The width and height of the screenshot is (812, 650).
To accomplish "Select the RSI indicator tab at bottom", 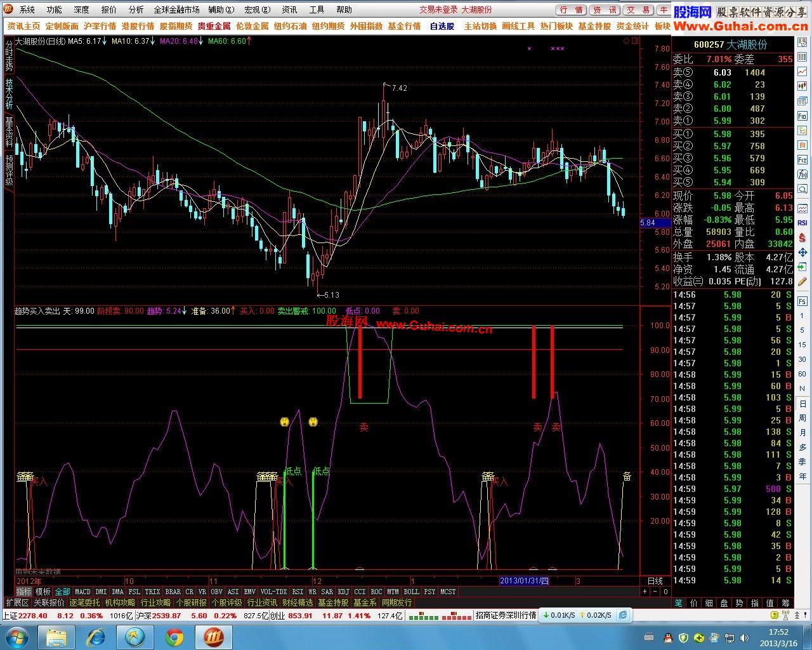I will [298, 592].
